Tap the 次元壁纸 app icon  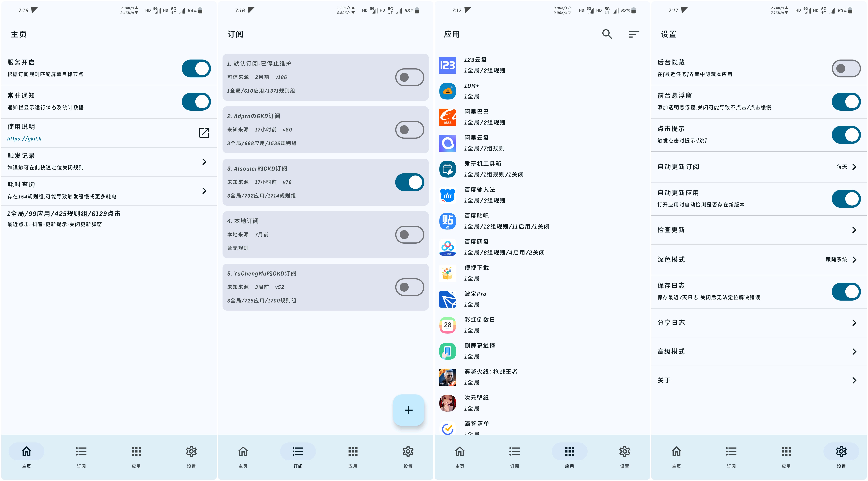tap(447, 403)
